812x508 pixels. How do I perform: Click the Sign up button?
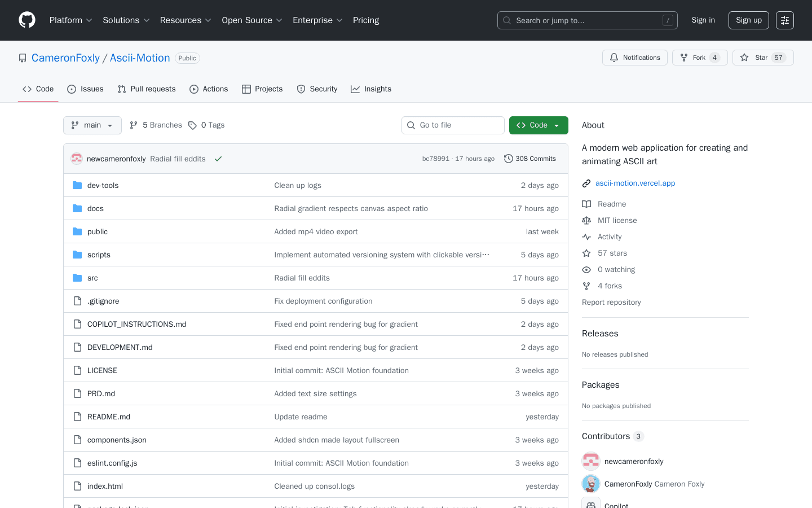(x=748, y=20)
